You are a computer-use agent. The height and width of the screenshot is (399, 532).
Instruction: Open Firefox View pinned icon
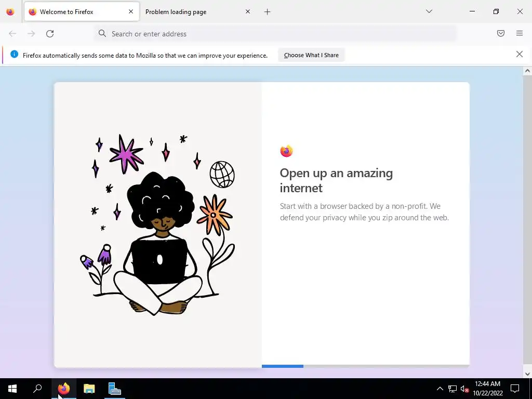tap(10, 12)
